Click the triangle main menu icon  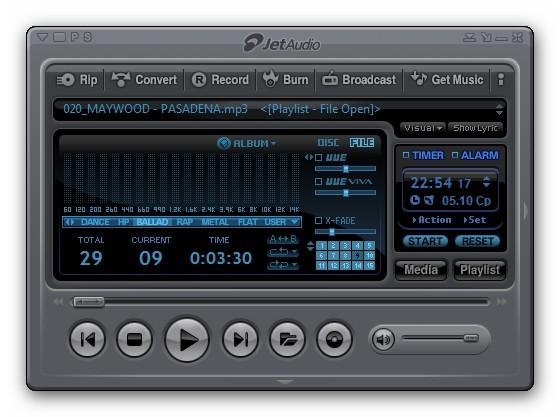pyautogui.click(x=42, y=37)
